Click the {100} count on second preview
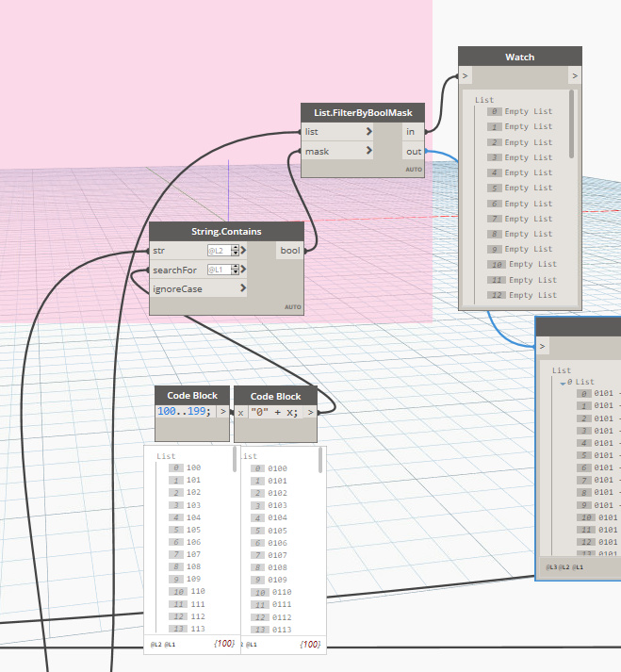 point(310,644)
